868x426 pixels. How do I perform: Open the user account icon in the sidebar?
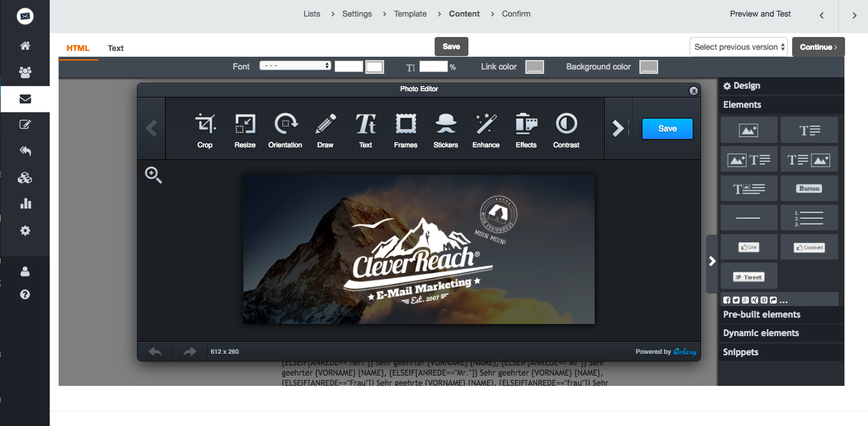coord(25,272)
